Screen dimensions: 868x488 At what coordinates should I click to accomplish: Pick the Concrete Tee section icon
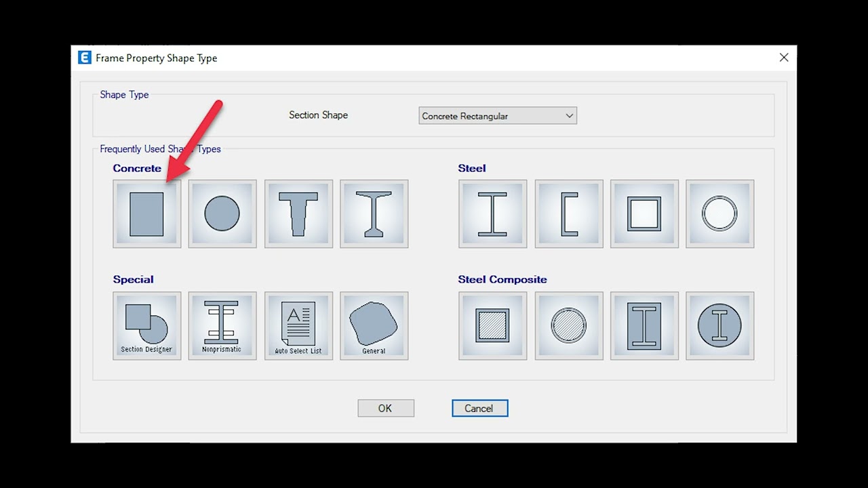(x=298, y=213)
